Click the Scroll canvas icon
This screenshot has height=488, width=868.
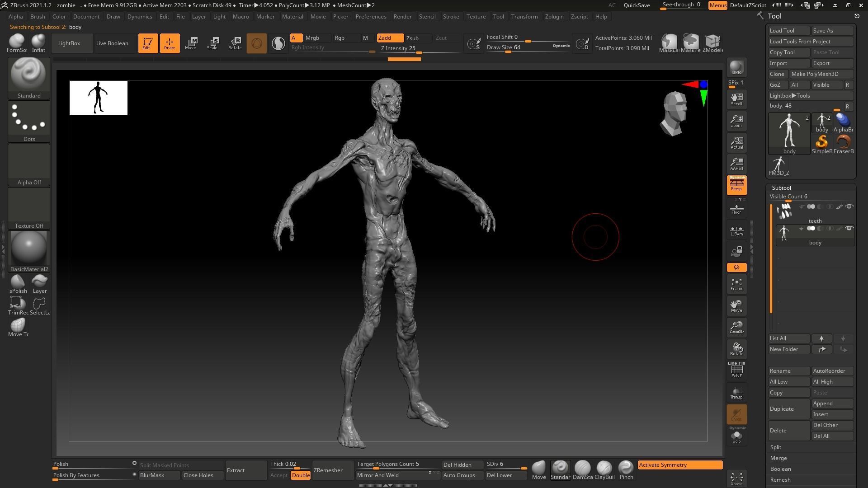736,99
